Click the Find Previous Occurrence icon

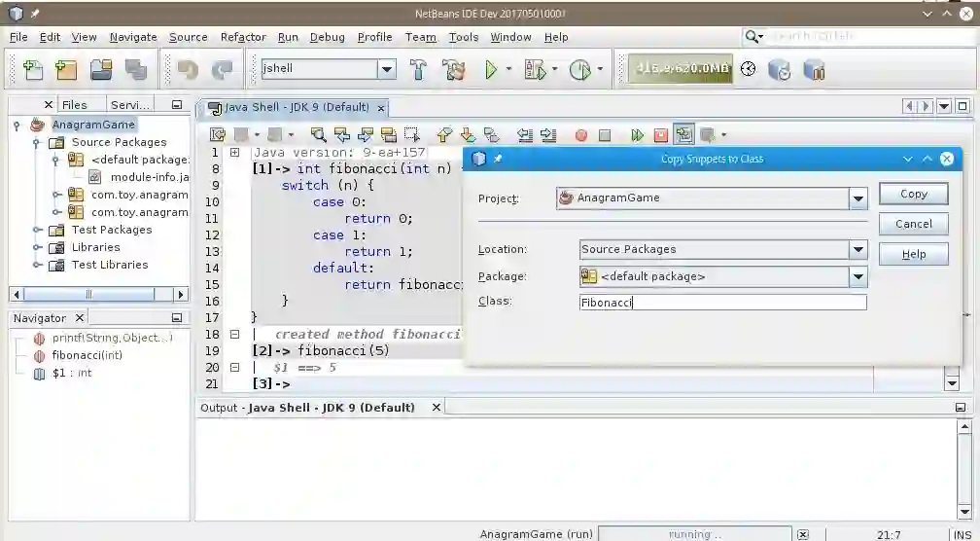(x=342, y=134)
